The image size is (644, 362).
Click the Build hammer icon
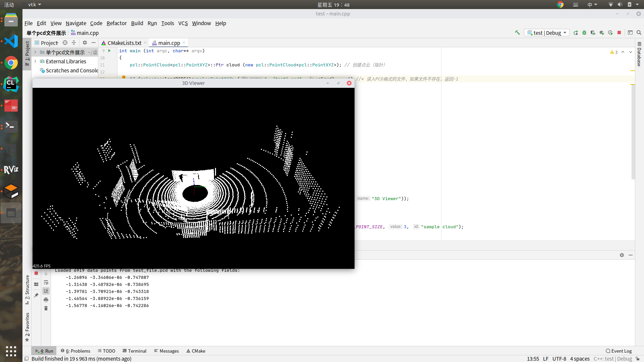[517, 33]
